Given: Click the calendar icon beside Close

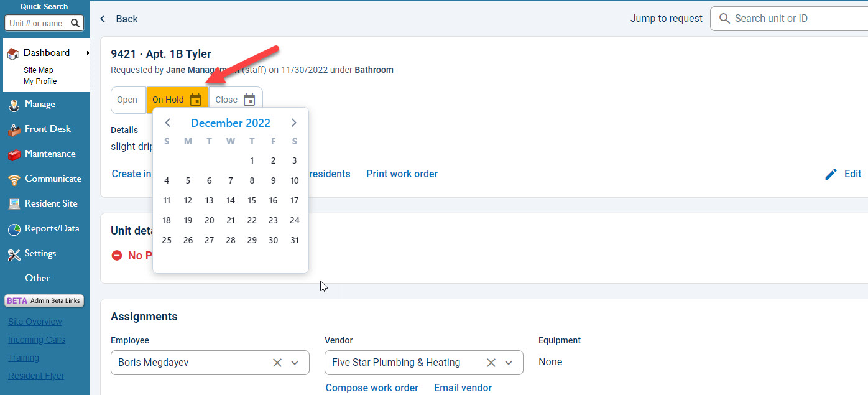Looking at the screenshot, I should coord(249,100).
